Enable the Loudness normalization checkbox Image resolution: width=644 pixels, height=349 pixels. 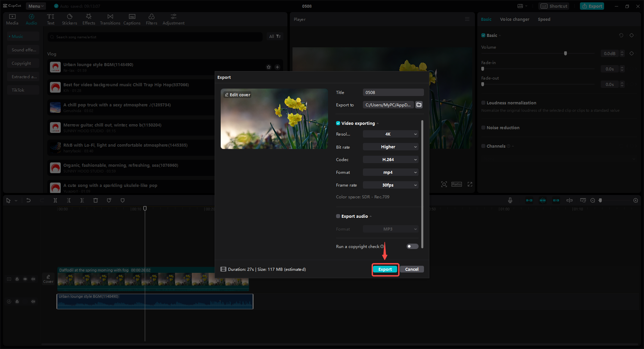(x=483, y=103)
